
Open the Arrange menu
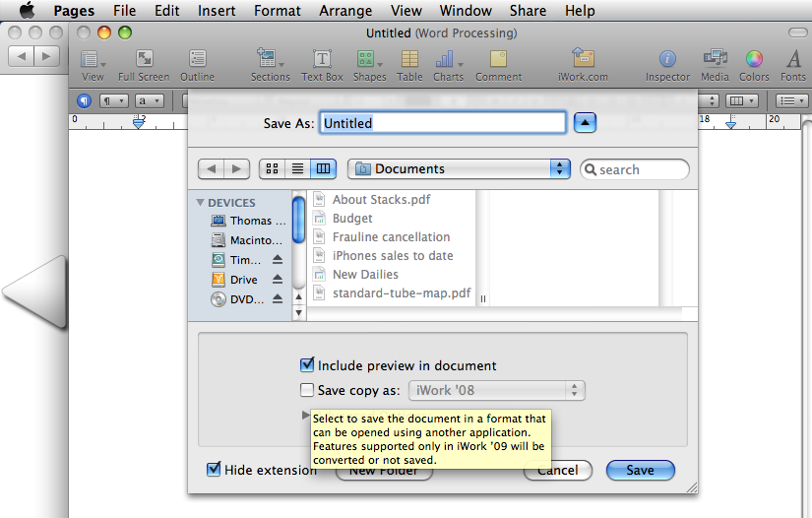345,11
